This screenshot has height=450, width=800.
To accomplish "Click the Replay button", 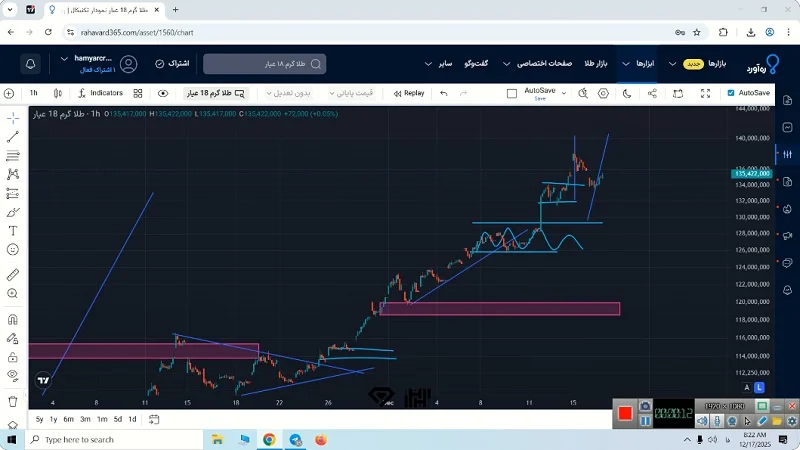I will pos(409,93).
